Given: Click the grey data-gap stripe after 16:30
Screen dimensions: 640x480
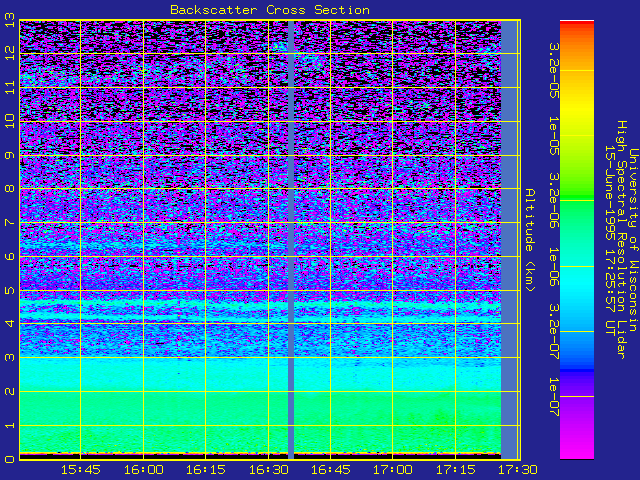Looking at the screenshot, I should coord(291,240).
